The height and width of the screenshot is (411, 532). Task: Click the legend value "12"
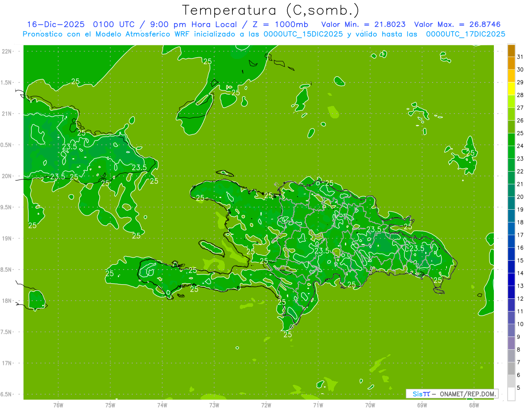tap(520, 299)
